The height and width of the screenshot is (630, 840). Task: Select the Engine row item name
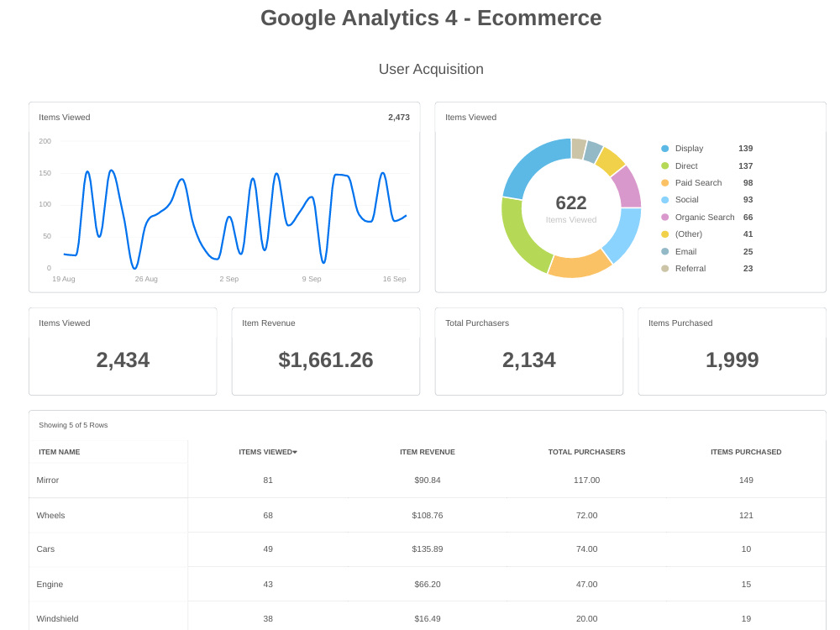coord(50,585)
